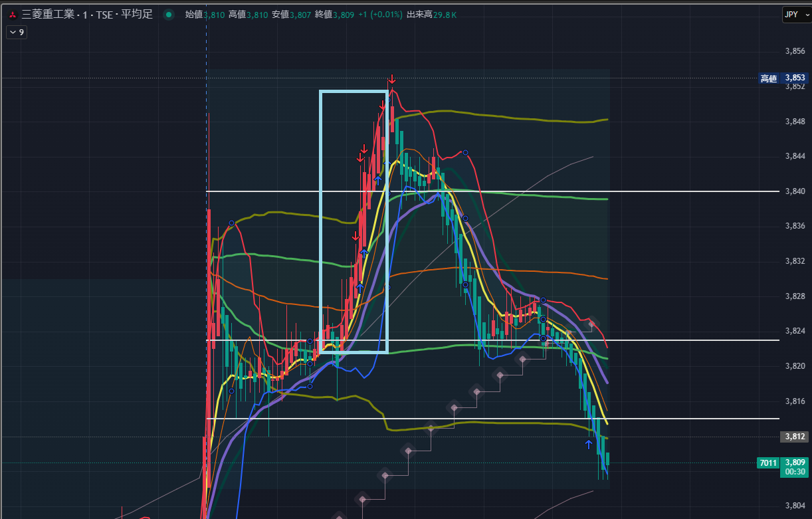Click the green 3,809 current price label
This screenshot has height=519, width=812.
[x=795, y=463]
